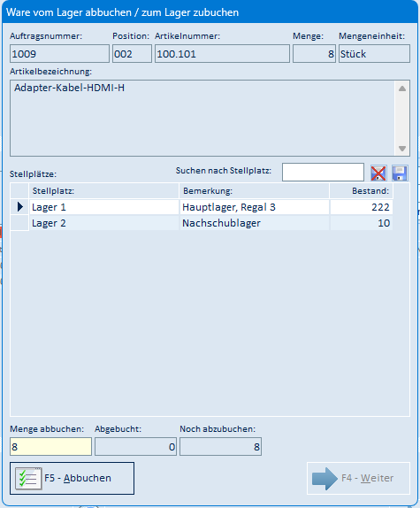Click the checklist icon on Abbuchen button
Image resolution: width=420 pixels, height=508 pixels.
[x=28, y=478]
